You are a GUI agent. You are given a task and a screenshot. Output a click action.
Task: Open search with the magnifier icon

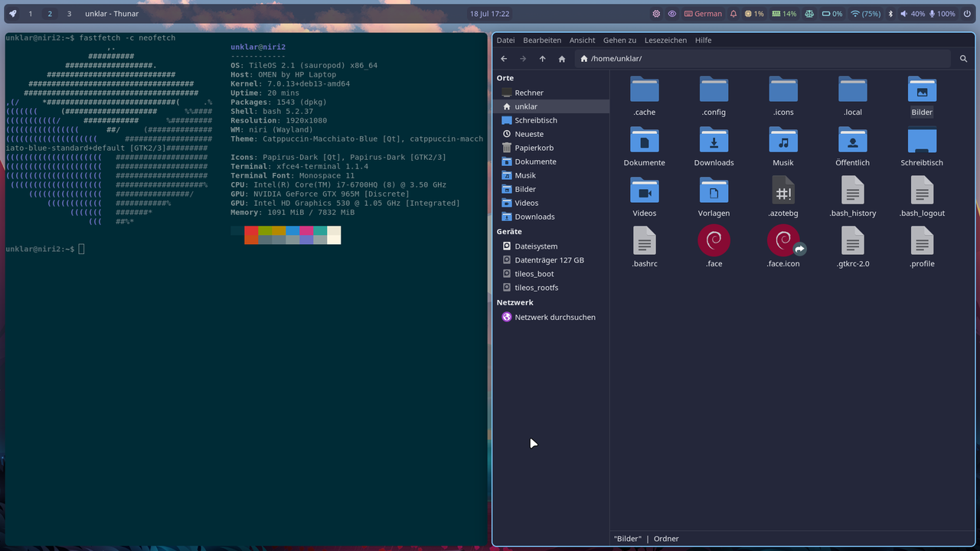963,59
